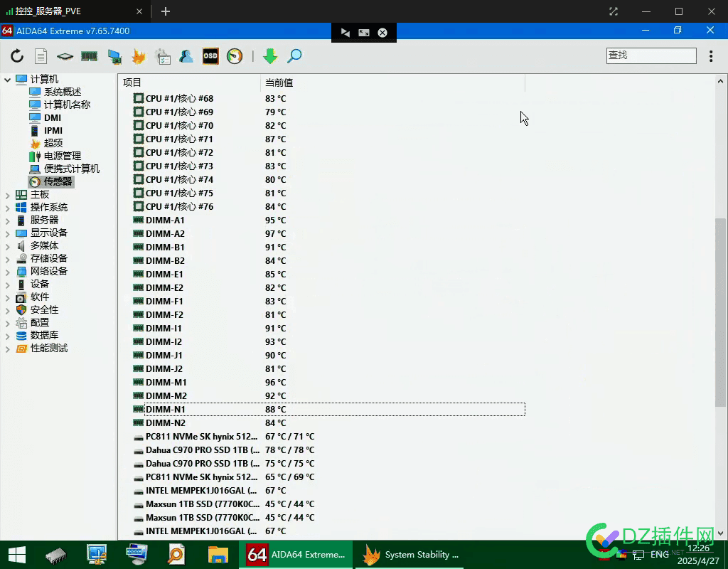This screenshot has height=569, width=728.
Task: Click the green download arrow icon
Action: pos(269,56)
